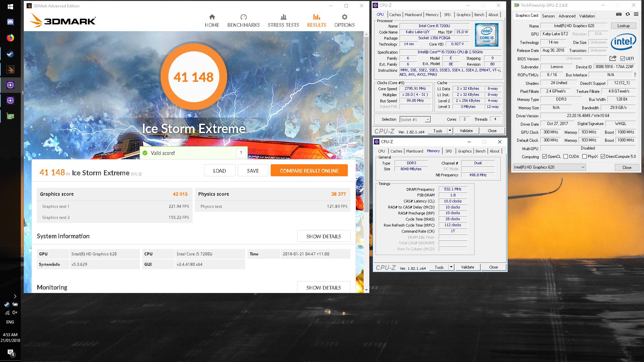Click the BIOS share/export icon in GPU-Z
This screenshot has height=362, width=644.
613,58
